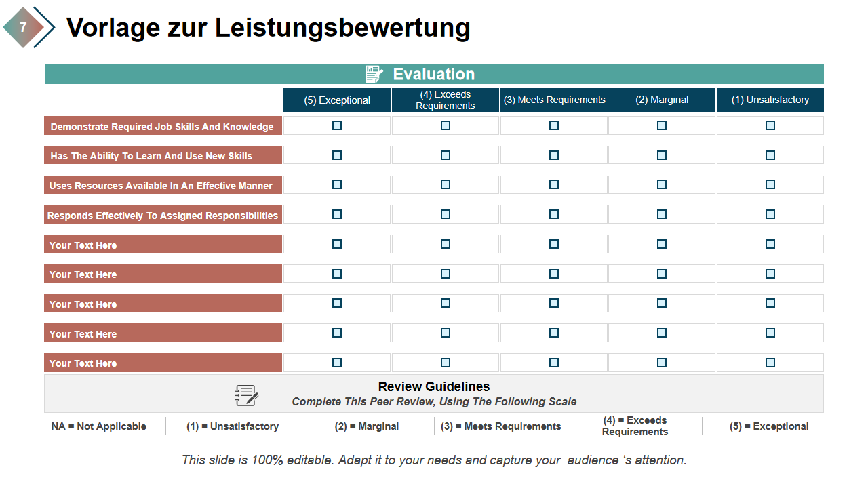The width and height of the screenshot is (868, 488).
Task: Select Meets Requirements for Uses Resources Available row
Action: pos(554,184)
